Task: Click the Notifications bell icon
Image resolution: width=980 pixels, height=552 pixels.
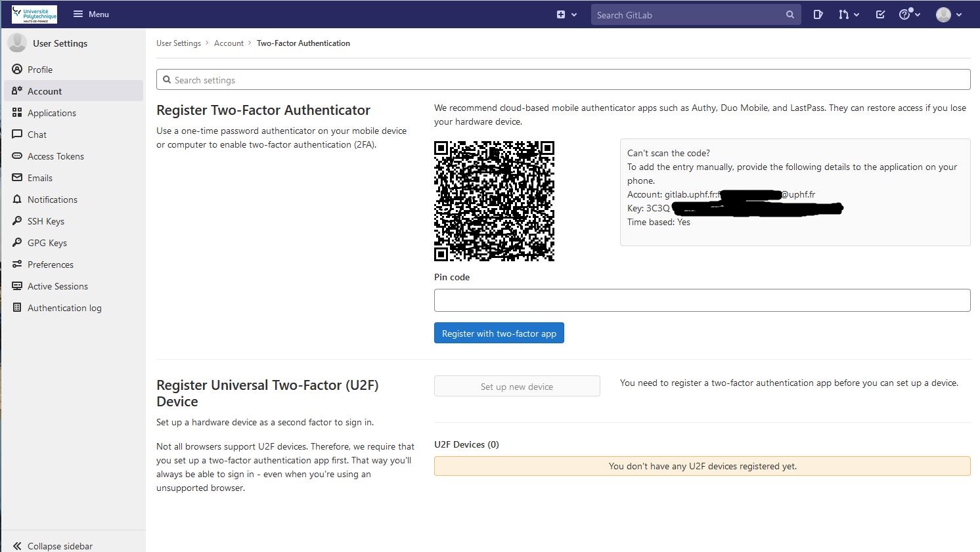Action: pyautogui.click(x=17, y=199)
